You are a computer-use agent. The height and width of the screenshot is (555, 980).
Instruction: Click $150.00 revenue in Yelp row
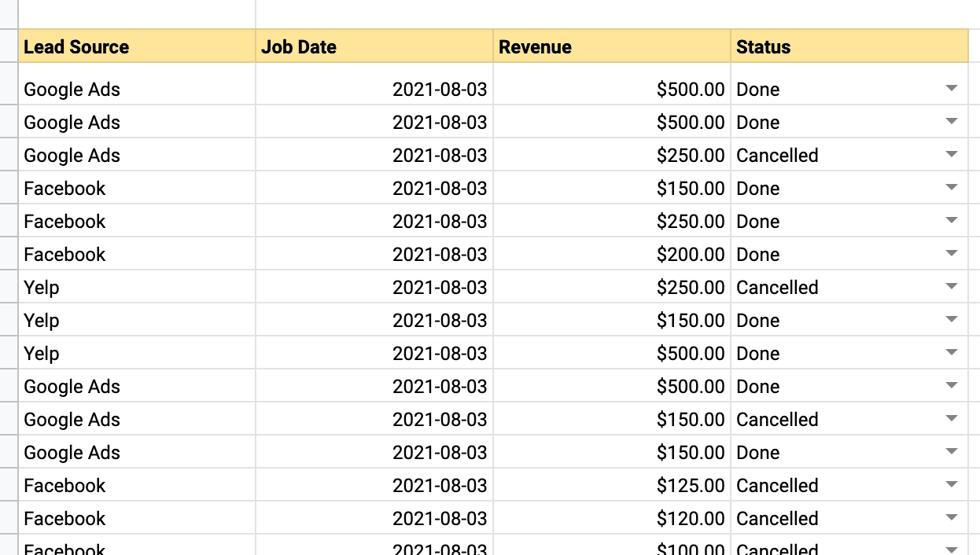coord(612,320)
